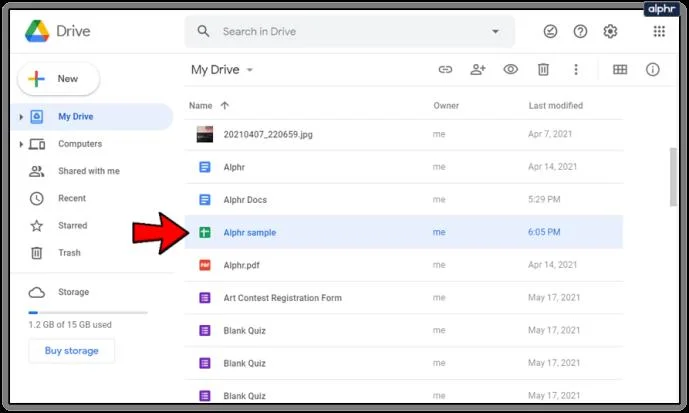
Task: Switch to grid view layout
Action: 620,69
